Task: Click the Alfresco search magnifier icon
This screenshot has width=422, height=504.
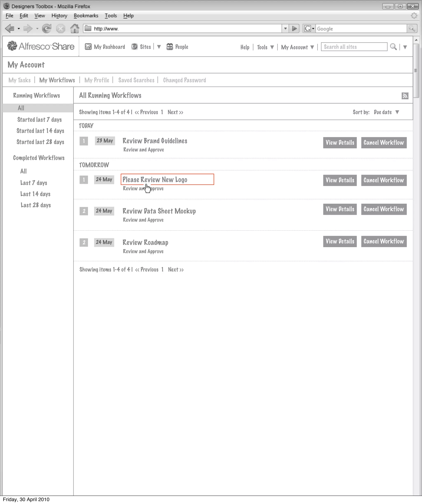Action: pos(393,47)
